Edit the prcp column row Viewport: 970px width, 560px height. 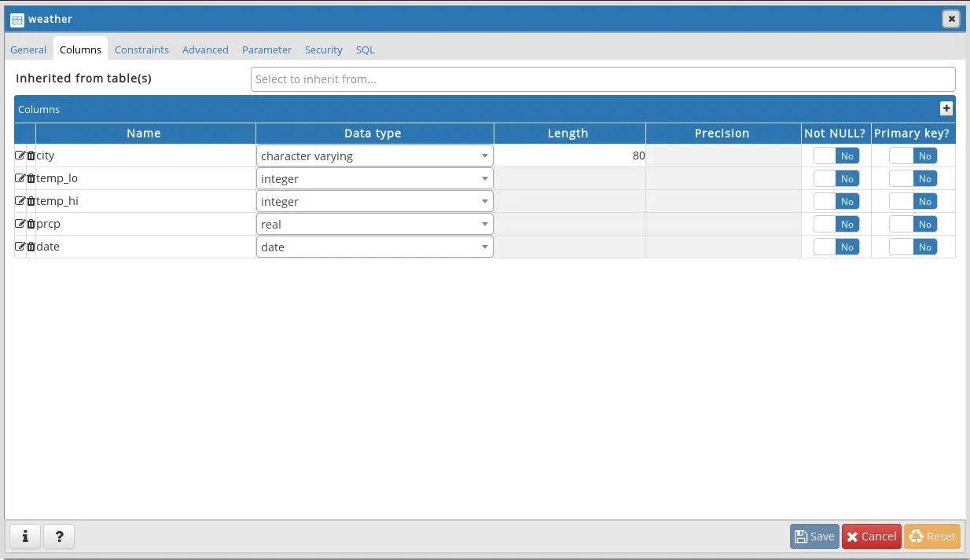point(20,224)
